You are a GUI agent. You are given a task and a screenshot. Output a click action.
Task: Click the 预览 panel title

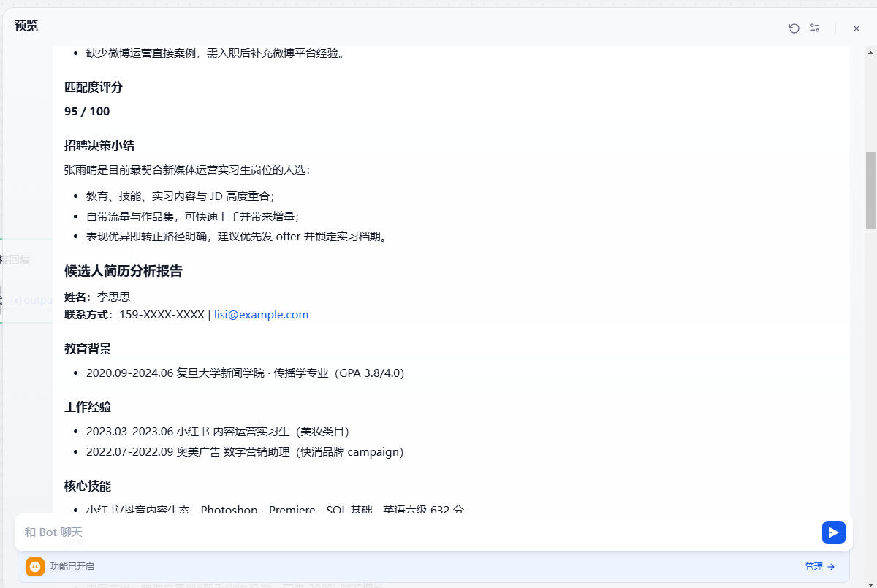(26, 26)
